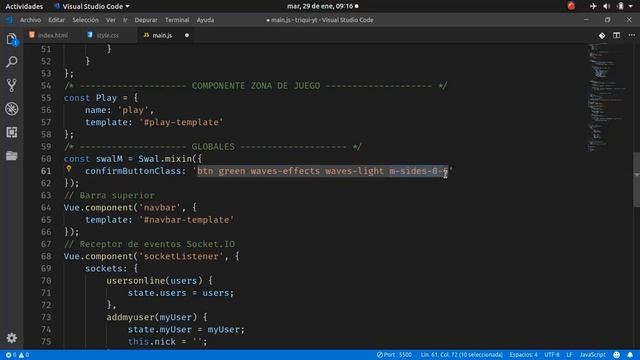Click the airplane mode tray icon
The width and height of the screenshot is (640, 360).
pos(593,6)
